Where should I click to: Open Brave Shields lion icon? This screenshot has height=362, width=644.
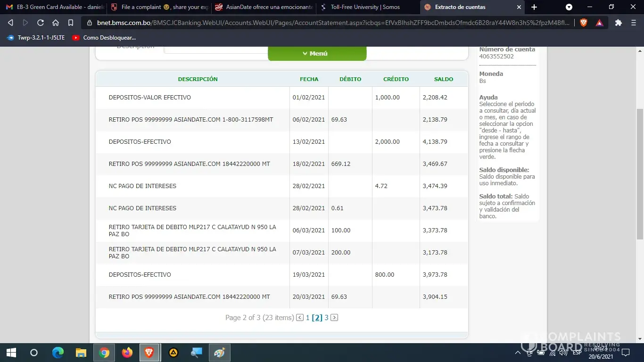[x=584, y=23]
